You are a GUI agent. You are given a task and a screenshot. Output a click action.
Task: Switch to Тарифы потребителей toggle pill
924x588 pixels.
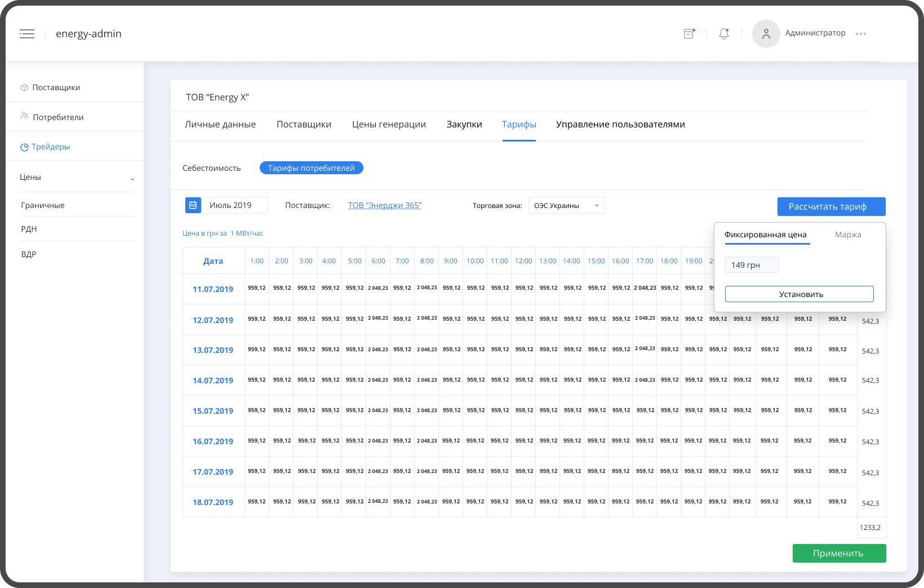[x=311, y=168]
